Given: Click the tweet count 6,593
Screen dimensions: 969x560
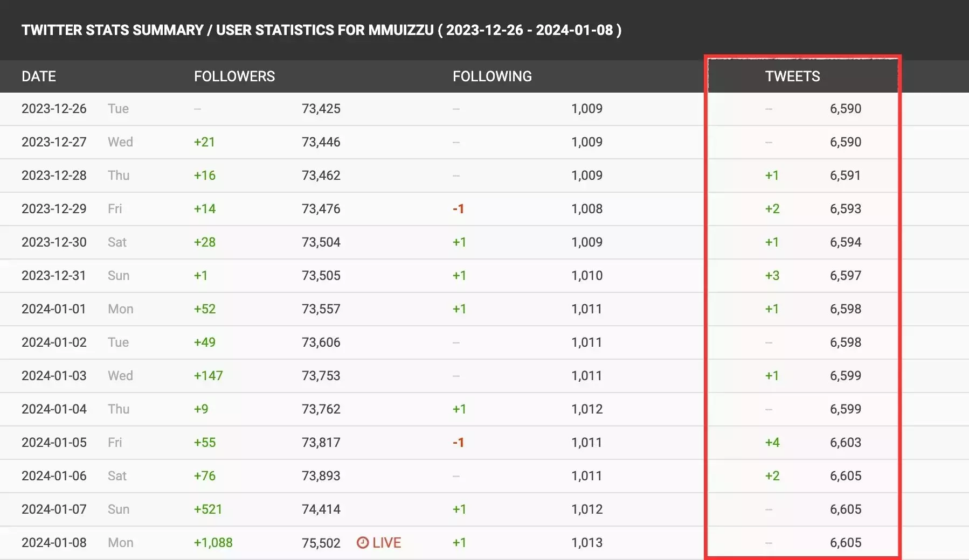Looking at the screenshot, I should (846, 208).
